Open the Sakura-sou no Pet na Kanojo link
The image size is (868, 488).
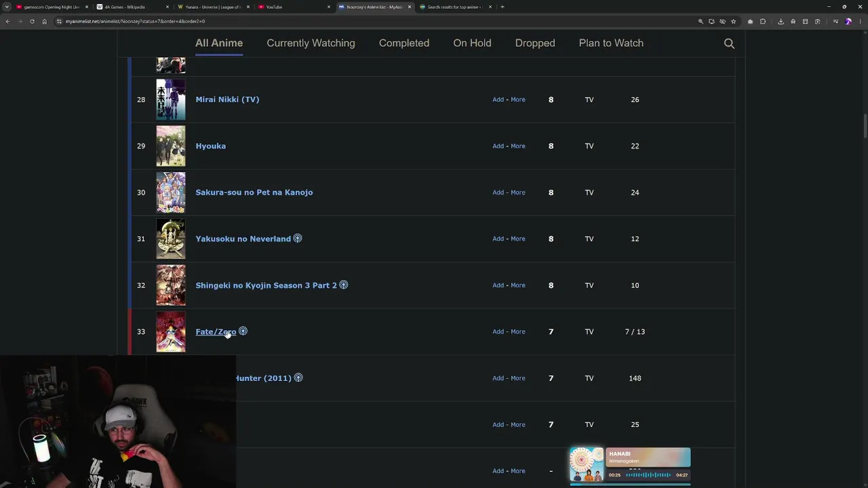[x=254, y=192]
